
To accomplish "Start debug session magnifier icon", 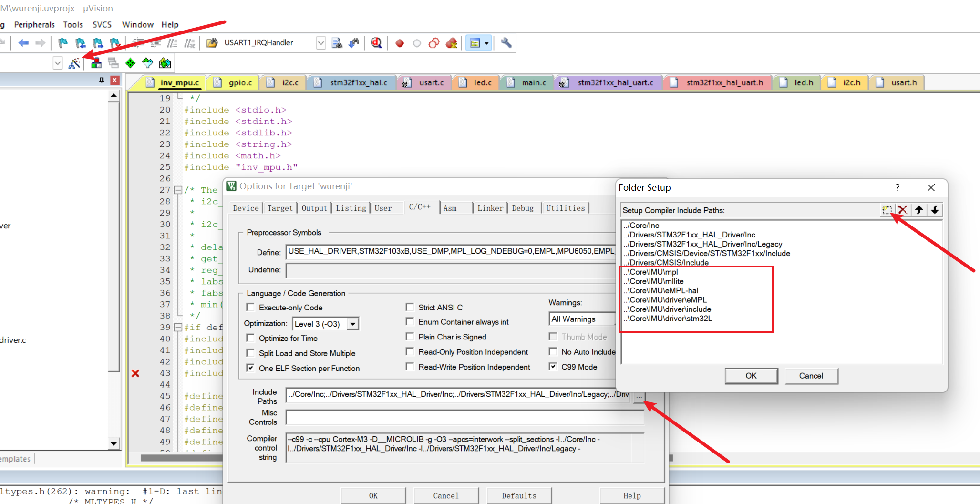I will [376, 43].
